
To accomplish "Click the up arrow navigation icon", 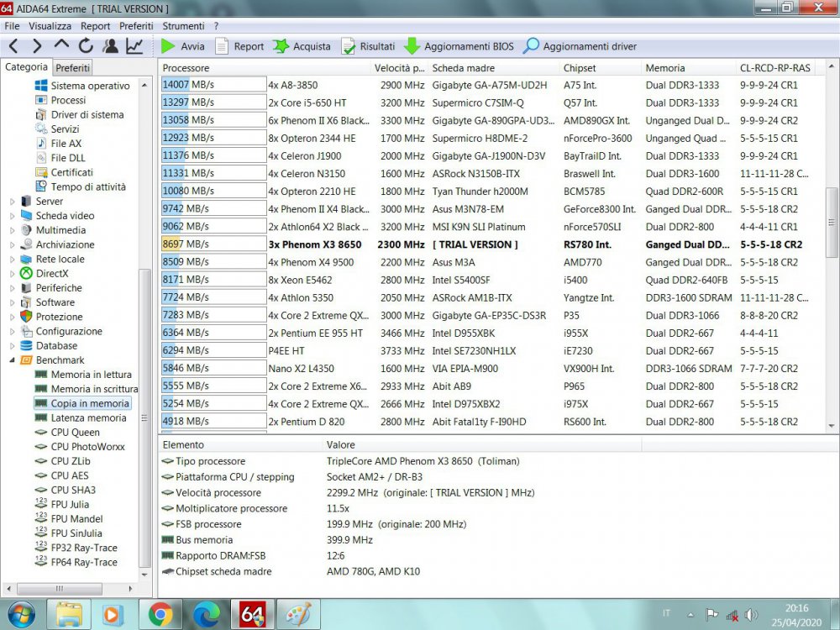I will pyautogui.click(x=61, y=45).
